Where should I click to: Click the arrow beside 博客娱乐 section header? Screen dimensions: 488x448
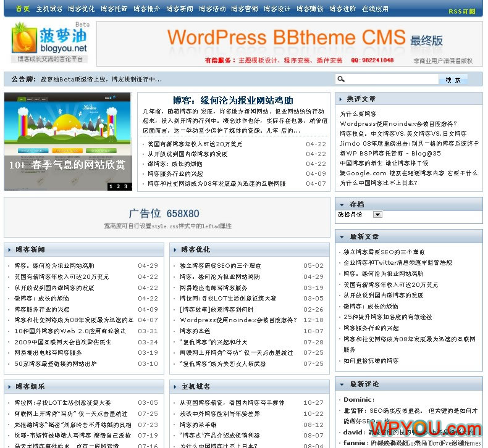(9, 387)
